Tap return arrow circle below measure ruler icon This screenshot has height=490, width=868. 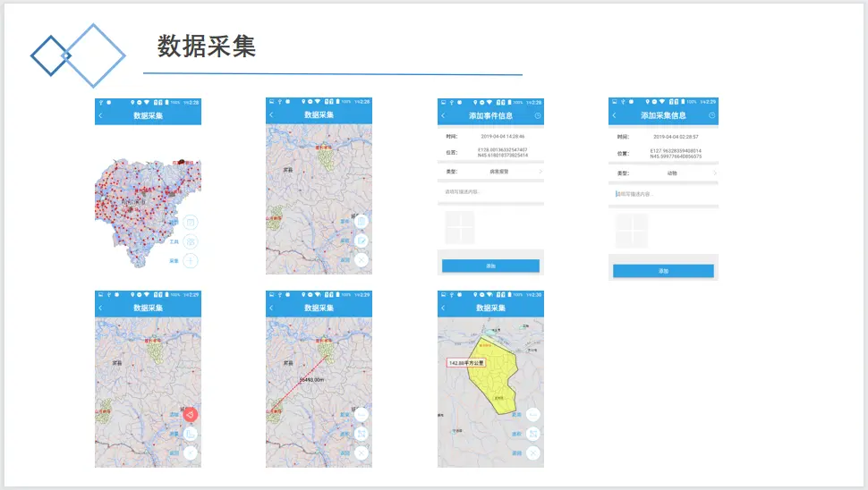[x=191, y=453]
